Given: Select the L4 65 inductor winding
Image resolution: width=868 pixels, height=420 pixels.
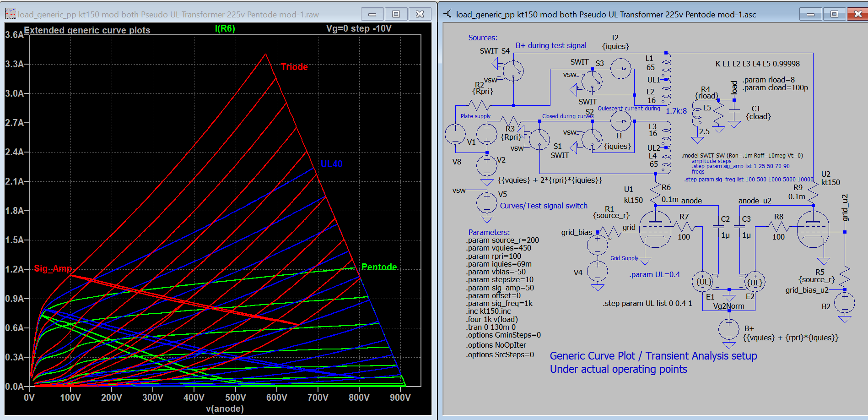Looking at the screenshot, I should tap(667, 160).
